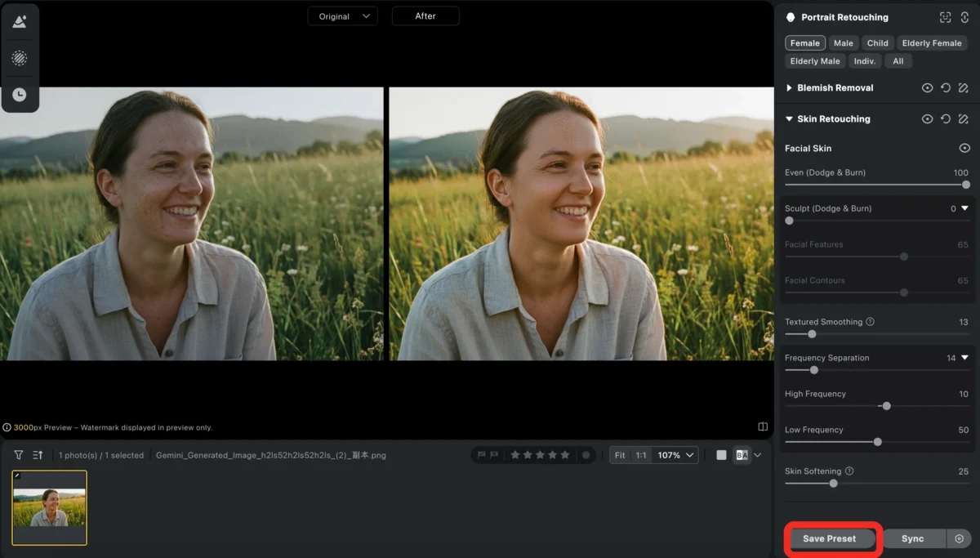
Task: Click the Even (Dodge & Burn) slider
Action: 876,185
